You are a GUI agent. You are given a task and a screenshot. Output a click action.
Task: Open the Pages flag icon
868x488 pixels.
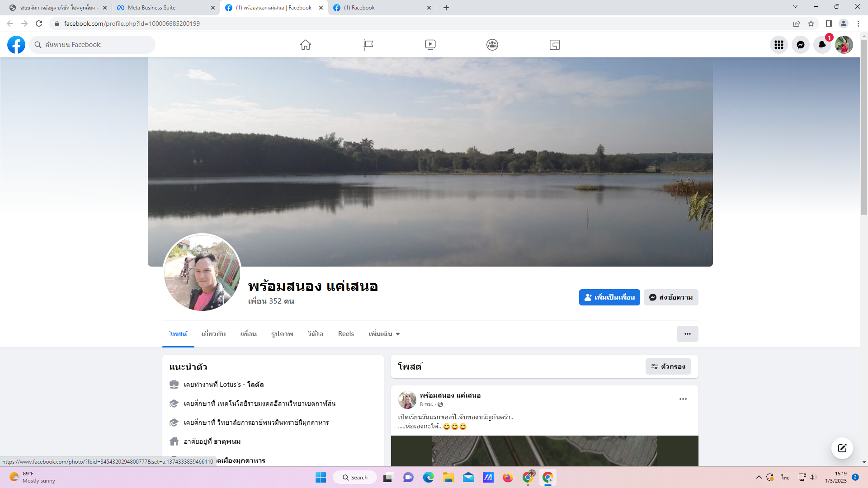pos(368,45)
